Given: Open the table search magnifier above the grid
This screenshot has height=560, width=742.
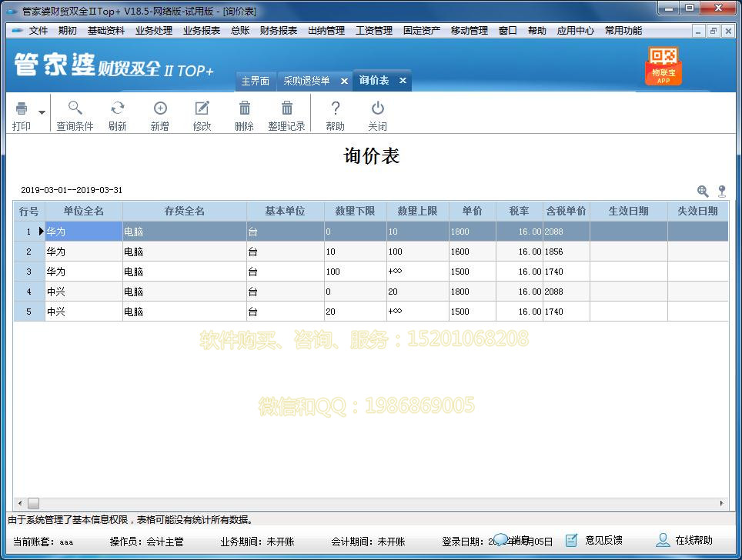Looking at the screenshot, I should coord(704,190).
